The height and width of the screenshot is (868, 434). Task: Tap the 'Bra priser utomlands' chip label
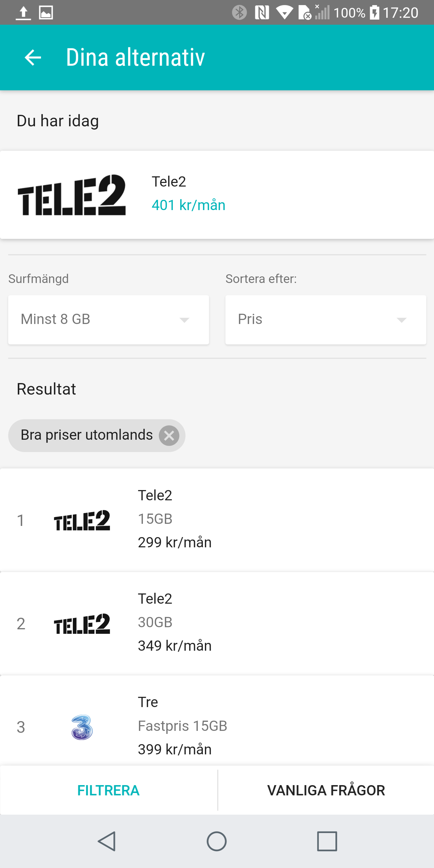[x=86, y=435]
